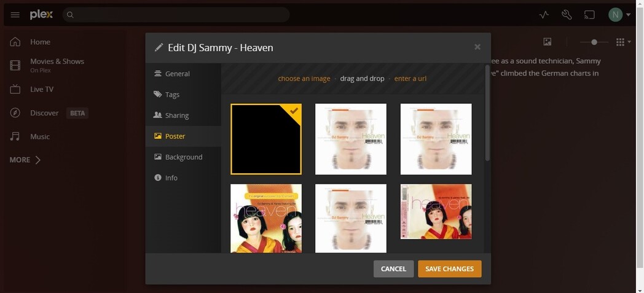
Task: Click the Music note icon
Action: pyautogui.click(x=15, y=136)
